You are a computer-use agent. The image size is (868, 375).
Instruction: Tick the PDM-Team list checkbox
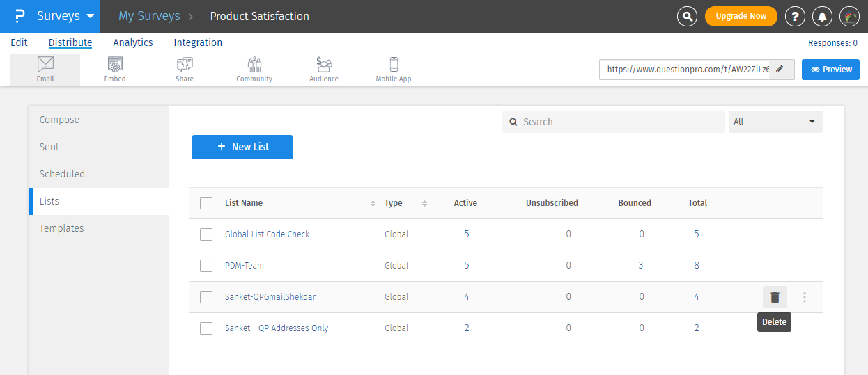[206, 266]
